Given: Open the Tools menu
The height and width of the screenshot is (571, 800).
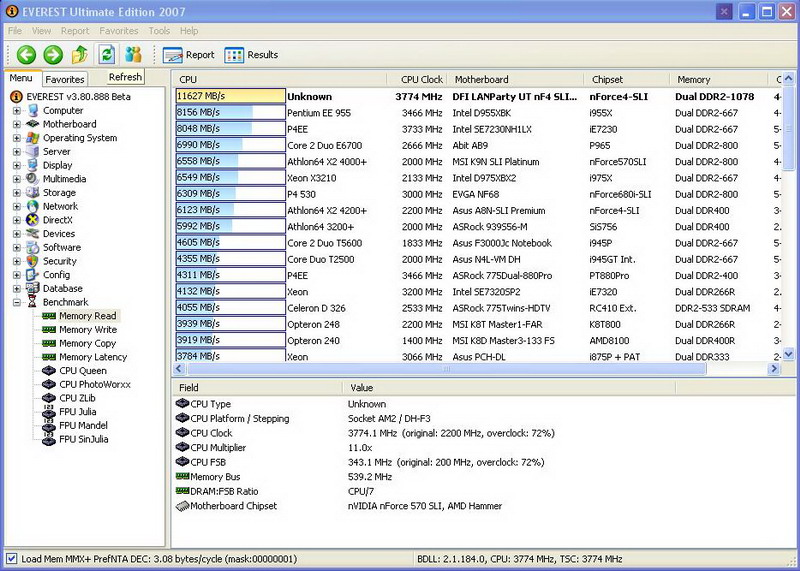Looking at the screenshot, I should pos(159,31).
